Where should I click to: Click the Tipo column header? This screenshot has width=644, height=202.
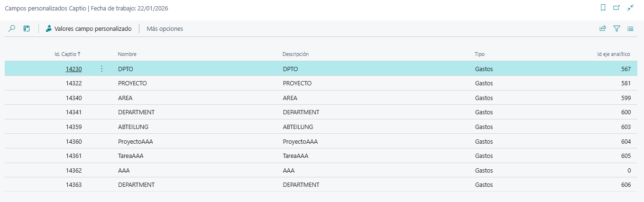pyautogui.click(x=479, y=54)
